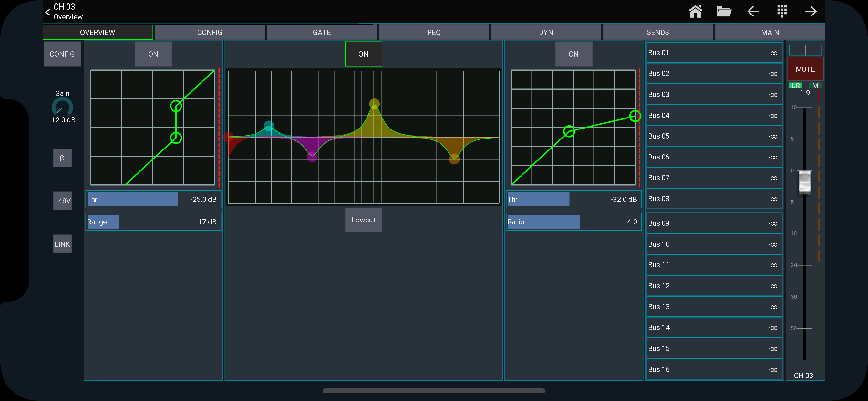Click the LINK button

(x=62, y=244)
